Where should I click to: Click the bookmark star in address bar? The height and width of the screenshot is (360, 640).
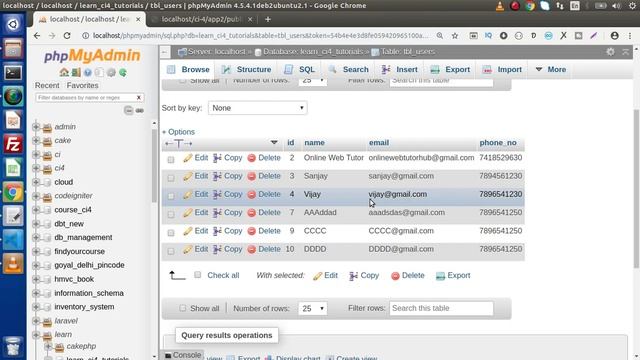455,36
